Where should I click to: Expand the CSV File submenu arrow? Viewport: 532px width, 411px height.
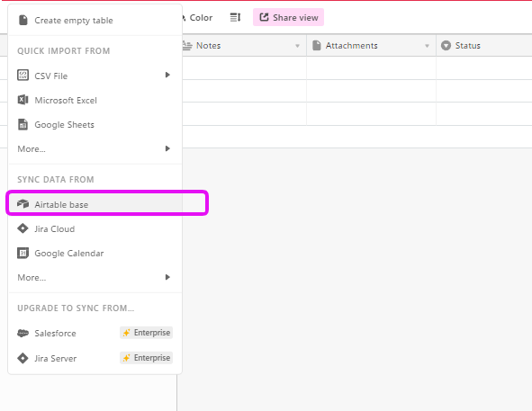click(167, 75)
